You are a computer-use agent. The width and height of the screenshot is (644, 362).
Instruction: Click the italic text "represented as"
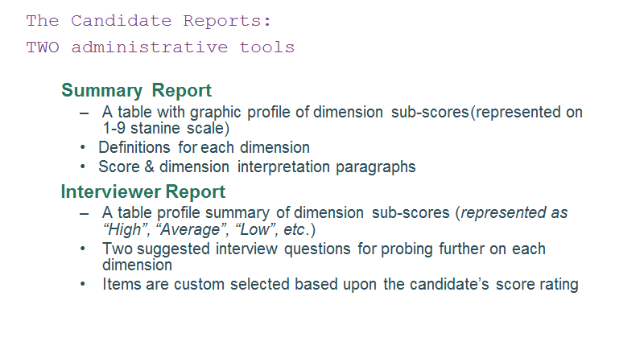pyautogui.click(x=514, y=212)
